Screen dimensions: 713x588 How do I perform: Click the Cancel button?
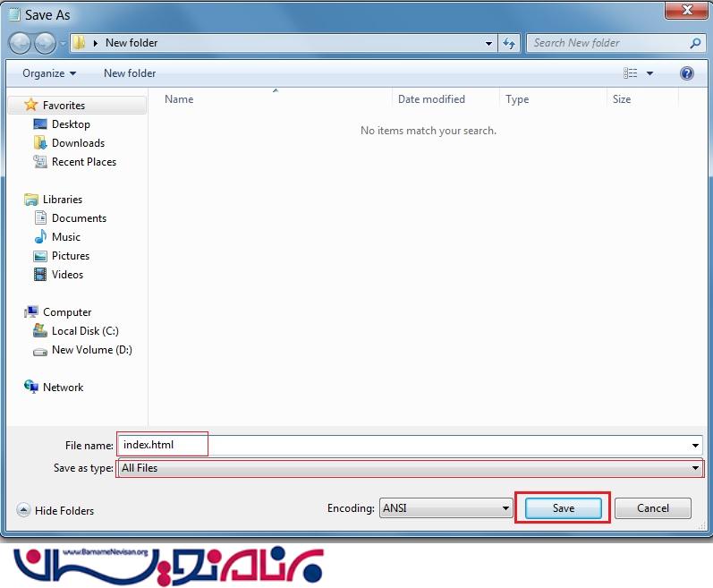click(652, 508)
